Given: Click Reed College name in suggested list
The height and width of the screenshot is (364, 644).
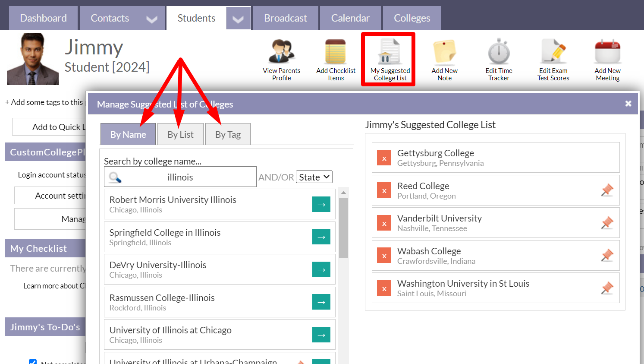Looking at the screenshot, I should coord(423,186).
